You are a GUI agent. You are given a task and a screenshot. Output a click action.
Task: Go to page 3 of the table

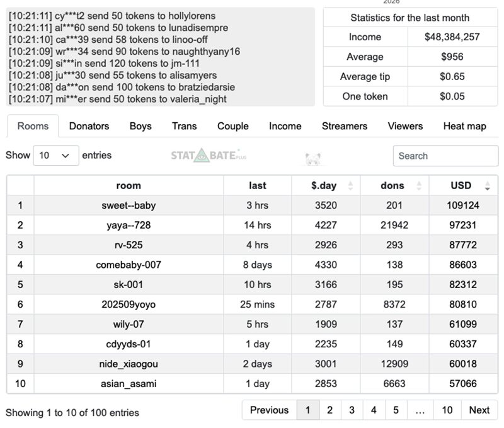tap(352, 410)
